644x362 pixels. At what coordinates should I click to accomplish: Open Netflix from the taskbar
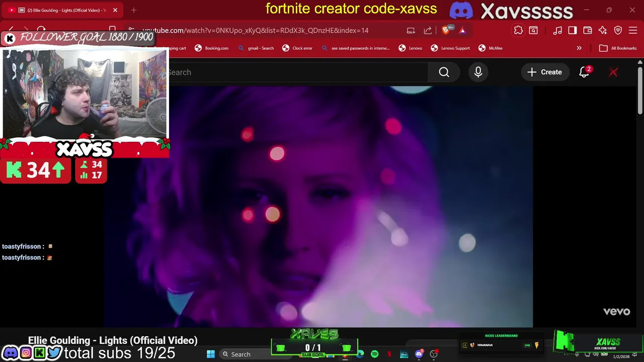tap(389, 354)
